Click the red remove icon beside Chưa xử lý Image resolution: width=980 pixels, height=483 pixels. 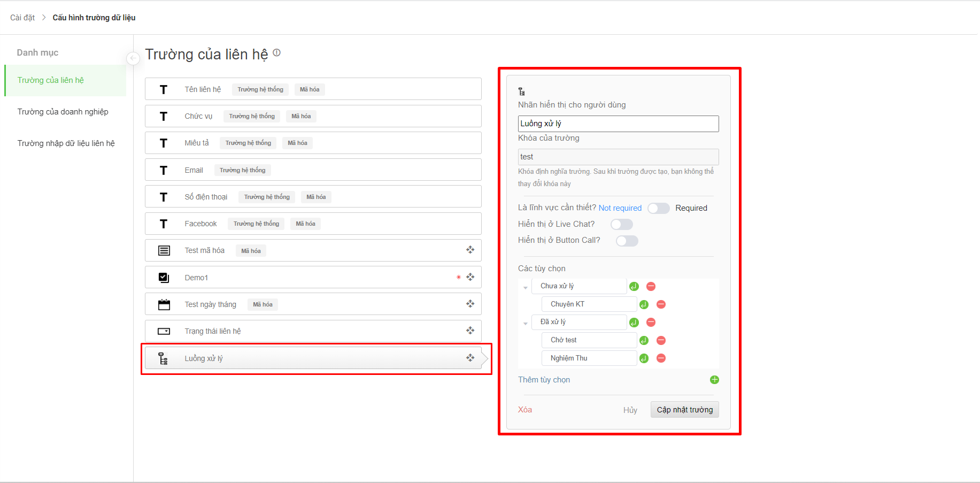coord(651,287)
